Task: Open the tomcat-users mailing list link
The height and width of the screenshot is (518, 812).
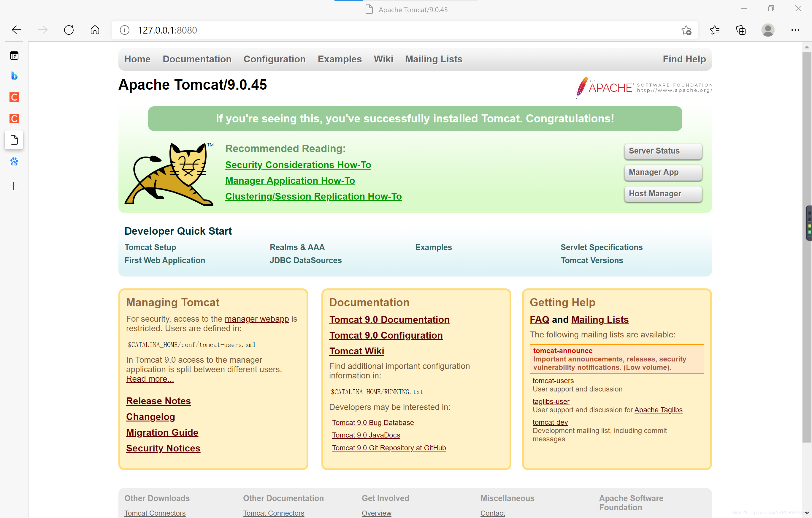Action: (553, 381)
